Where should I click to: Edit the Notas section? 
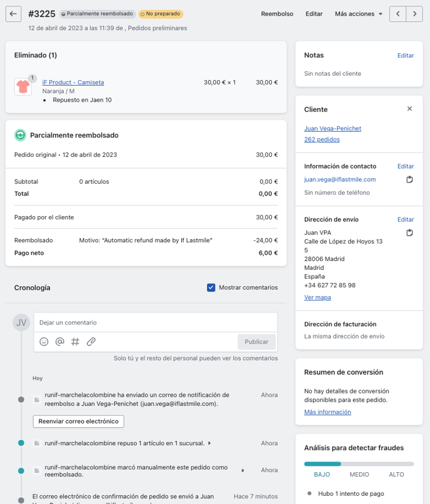(x=406, y=56)
